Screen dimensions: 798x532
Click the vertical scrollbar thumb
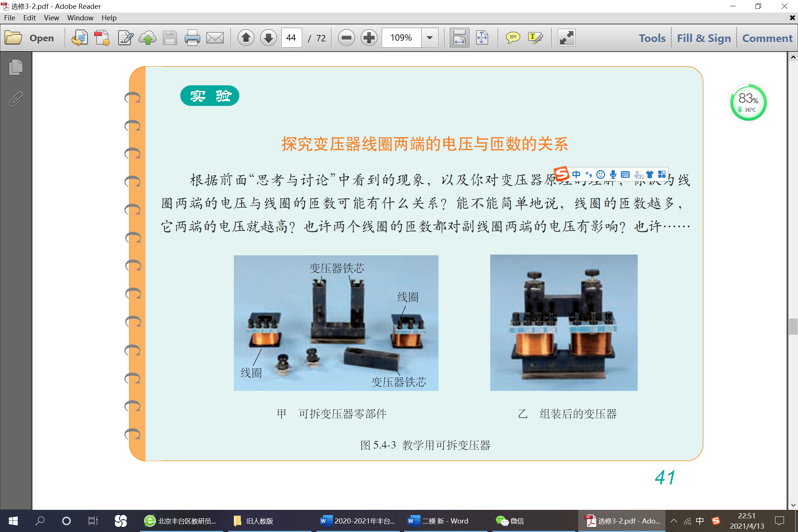coord(793,326)
